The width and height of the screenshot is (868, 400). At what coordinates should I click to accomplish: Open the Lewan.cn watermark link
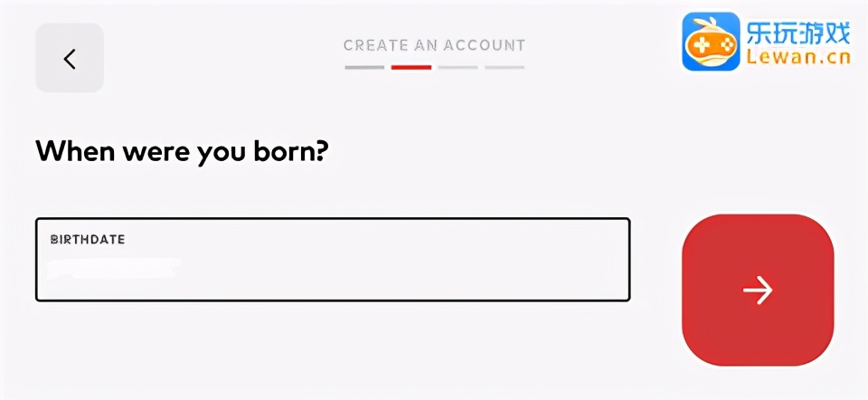tap(798, 60)
